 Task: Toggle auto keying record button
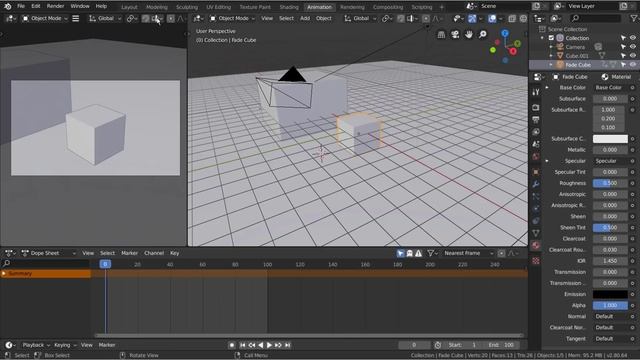[232, 345]
